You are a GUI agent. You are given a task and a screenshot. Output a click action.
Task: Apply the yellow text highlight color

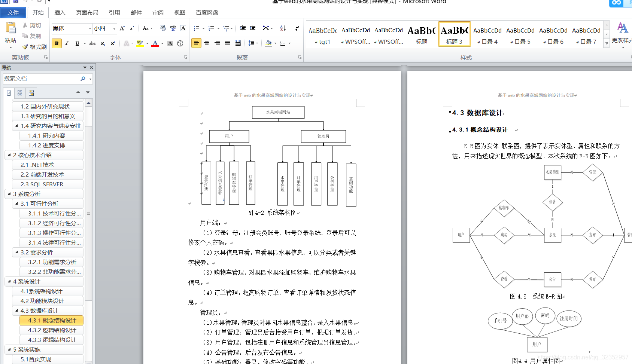pyautogui.click(x=140, y=43)
